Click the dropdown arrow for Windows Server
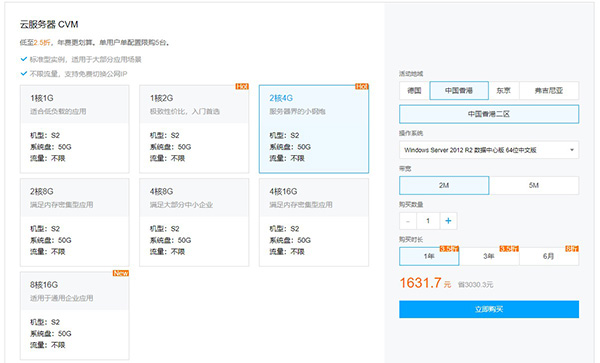This screenshot has height=363, width=600. [x=572, y=150]
